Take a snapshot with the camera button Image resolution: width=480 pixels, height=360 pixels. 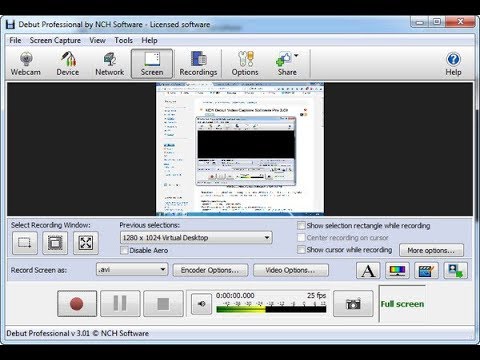[x=353, y=304]
